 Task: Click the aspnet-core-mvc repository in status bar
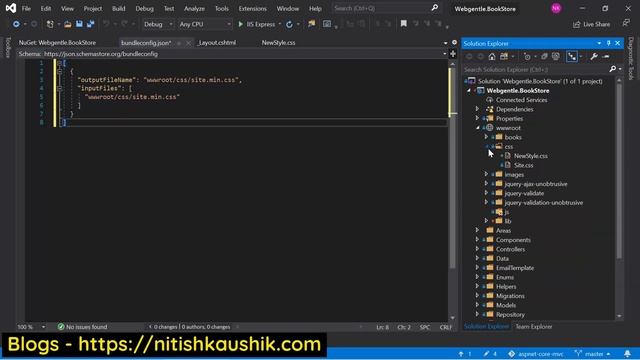536,354
